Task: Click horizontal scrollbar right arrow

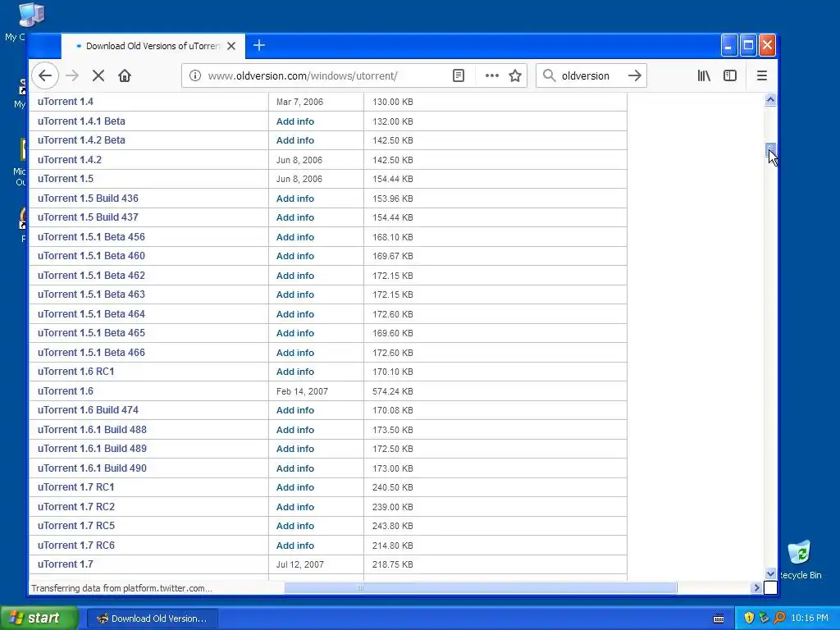Action: 756,587
